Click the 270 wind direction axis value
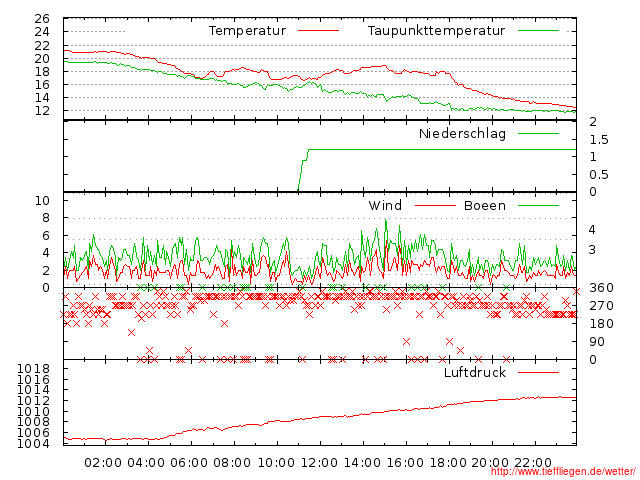The height and width of the screenshot is (480, 640). coord(601,306)
